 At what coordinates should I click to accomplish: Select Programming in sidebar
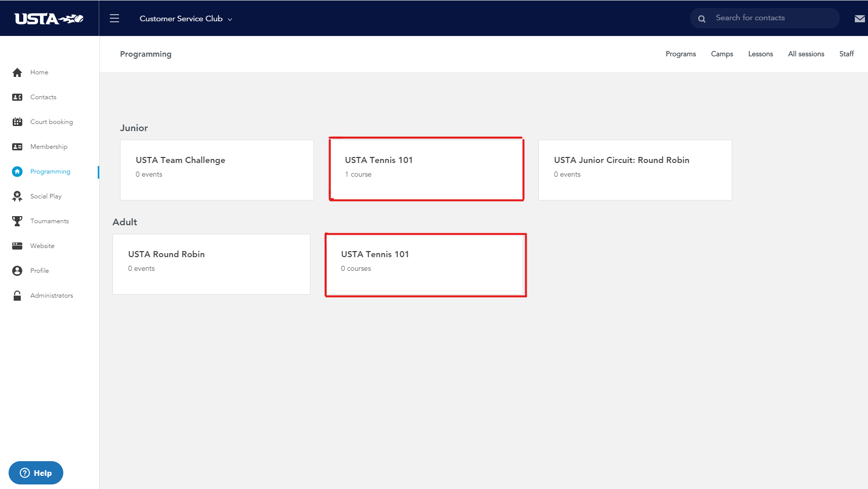(x=50, y=172)
